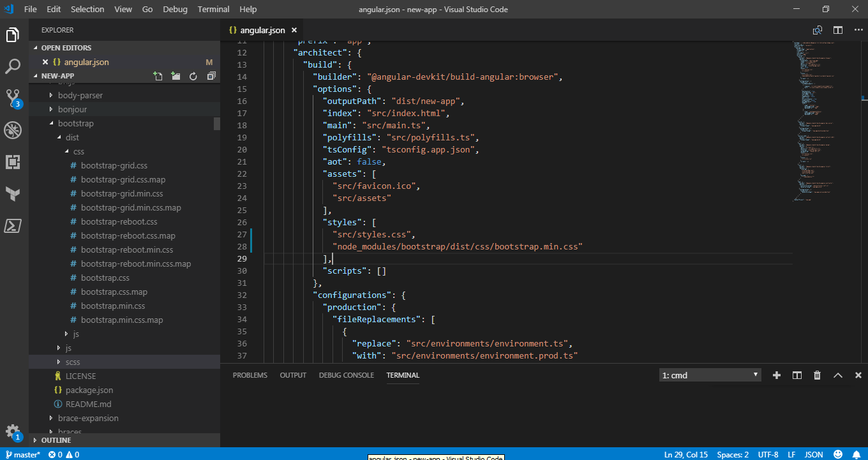
Task: Add a new terminal with plus icon
Action: (776, 375)
